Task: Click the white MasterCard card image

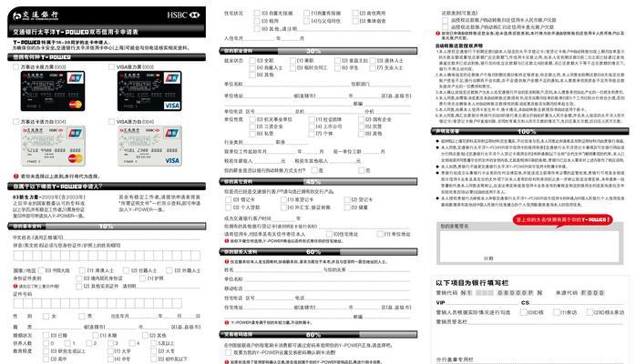Action: click(x=53, y=146)
